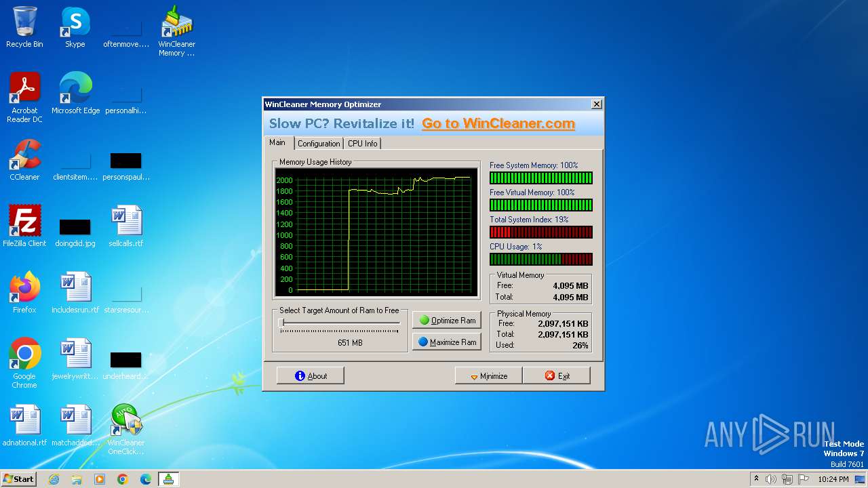Image resolution: width=868 pixels, height=488 pixels.
Task: Open the FileZilla Client desktop shortcut
Action: click(24, 226)
